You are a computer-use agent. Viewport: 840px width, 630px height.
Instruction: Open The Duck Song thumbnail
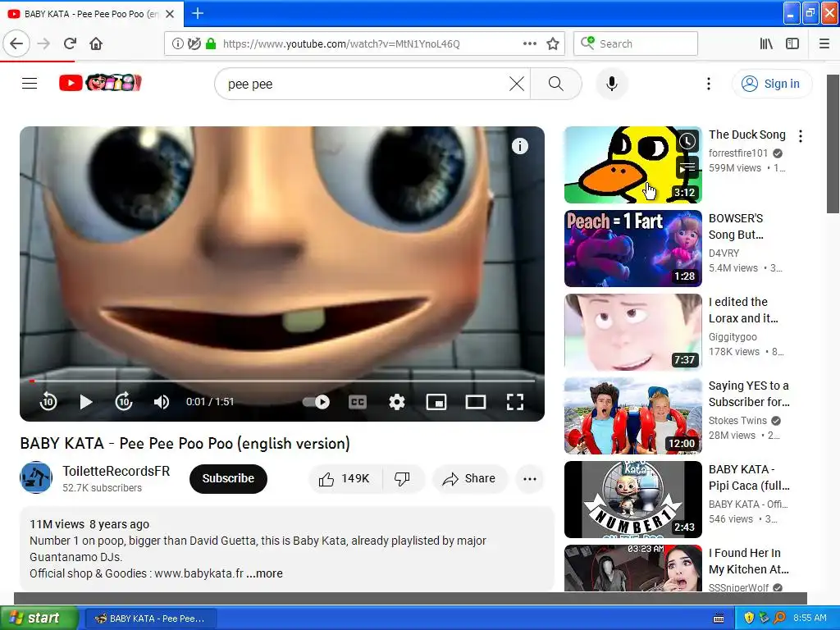pyautogui.click(x=632, y=164)
